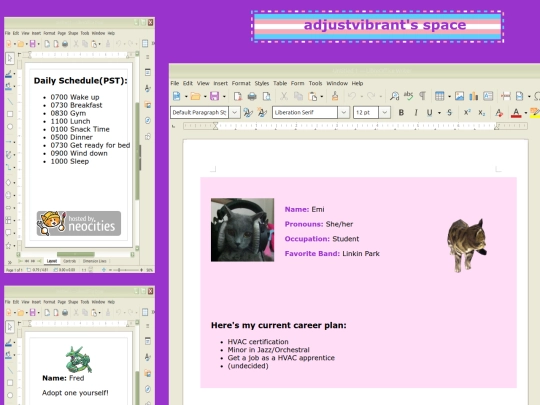Select Rectangle tool in Daily Schedule window
The width and height of the screenshot is (540, 405).
pyautogui.click(x=10, y=114)
